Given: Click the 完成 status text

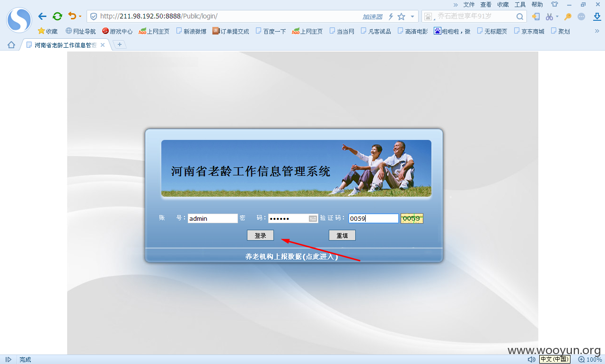Looking at the screenshot, I should [25, 359].
